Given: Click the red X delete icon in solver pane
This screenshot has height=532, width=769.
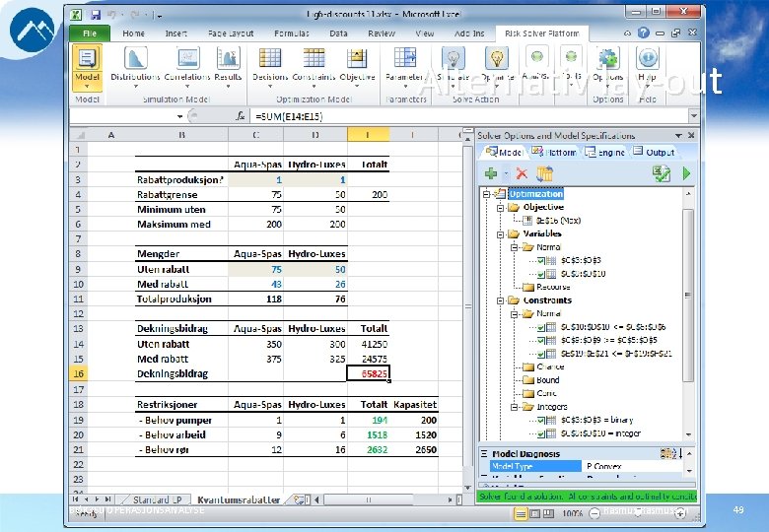Looking at the screenshot, I should 522,173.
